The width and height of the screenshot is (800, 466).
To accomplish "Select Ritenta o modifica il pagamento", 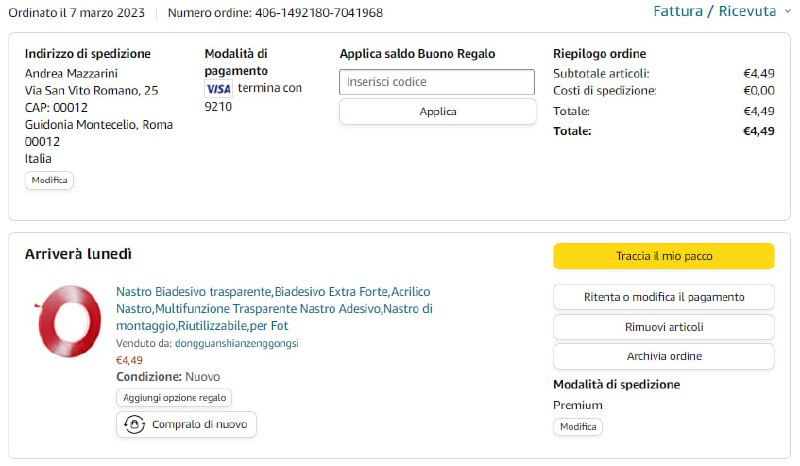I will (663, 297).
